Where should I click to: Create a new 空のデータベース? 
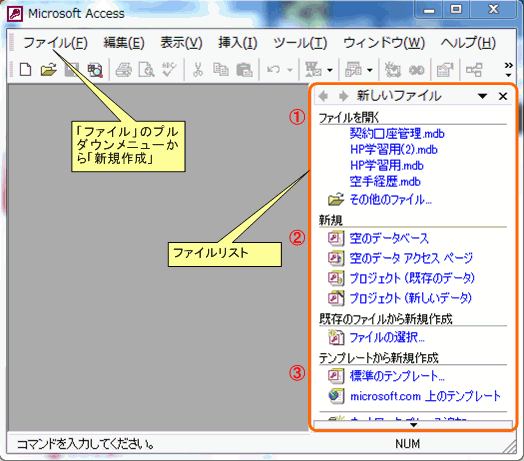tap(389, 238)
